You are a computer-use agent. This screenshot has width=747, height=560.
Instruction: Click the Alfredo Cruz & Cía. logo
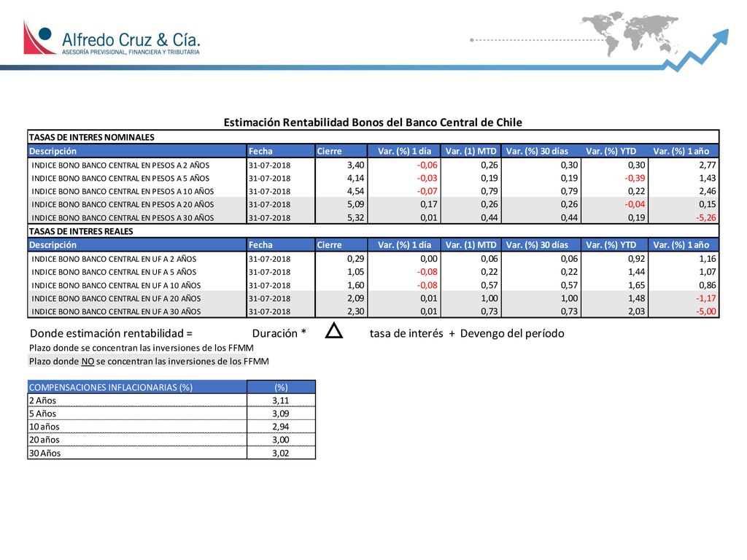coord(112,38)
